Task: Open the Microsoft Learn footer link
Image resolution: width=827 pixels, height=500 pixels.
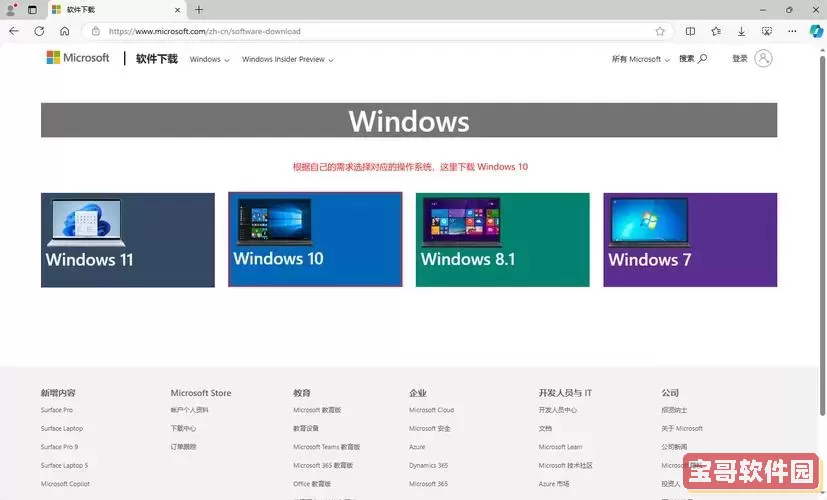Action: tap(561, 447)
